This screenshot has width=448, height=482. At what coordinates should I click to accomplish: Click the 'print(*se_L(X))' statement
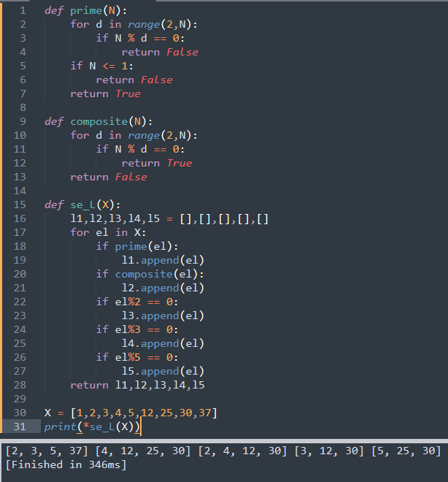[x=92, y=426]
